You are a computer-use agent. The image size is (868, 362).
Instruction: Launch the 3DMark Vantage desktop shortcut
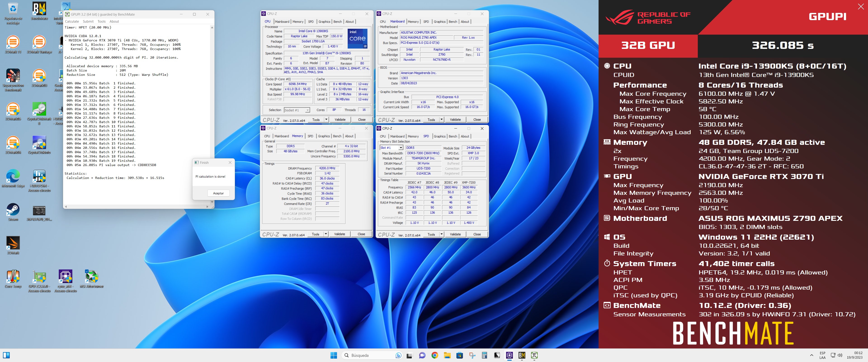tap(39, 44)
